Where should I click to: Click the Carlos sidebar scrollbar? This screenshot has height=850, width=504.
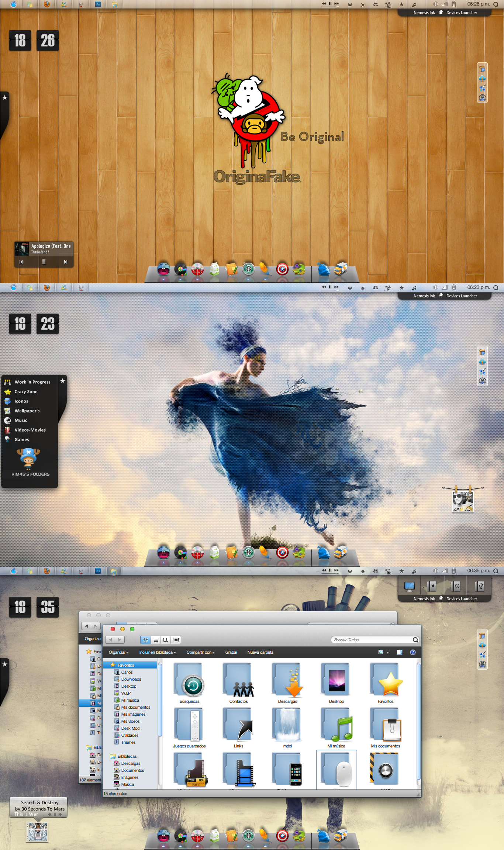[160, 699]
